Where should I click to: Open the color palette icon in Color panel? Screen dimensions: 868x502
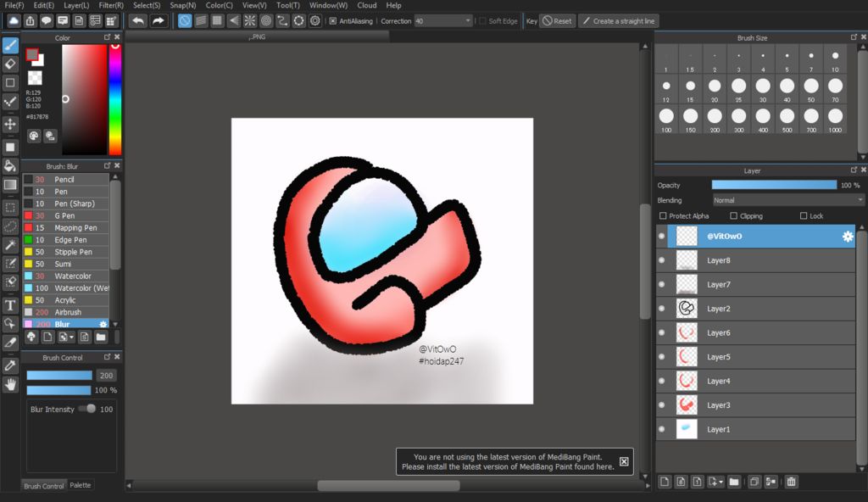pos(34,136)
